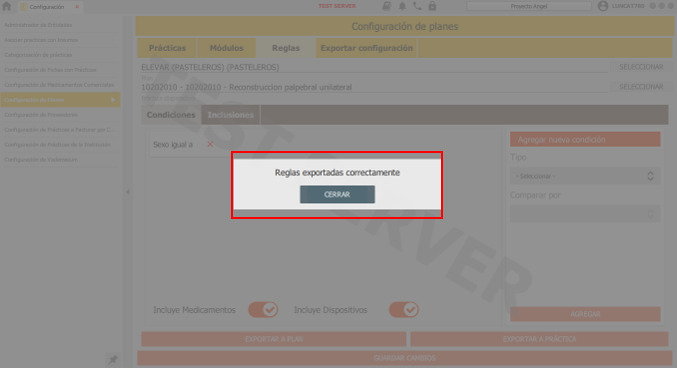Open the Tipo Seleccionar dropdown
677x368 pixels.
pos(585,176)
